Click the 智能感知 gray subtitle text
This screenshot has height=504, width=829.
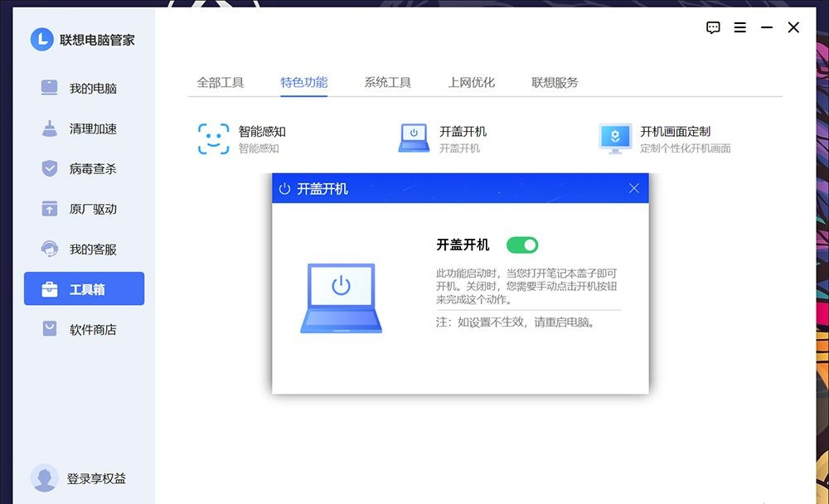pyautogui.click(x=259, y=148)
